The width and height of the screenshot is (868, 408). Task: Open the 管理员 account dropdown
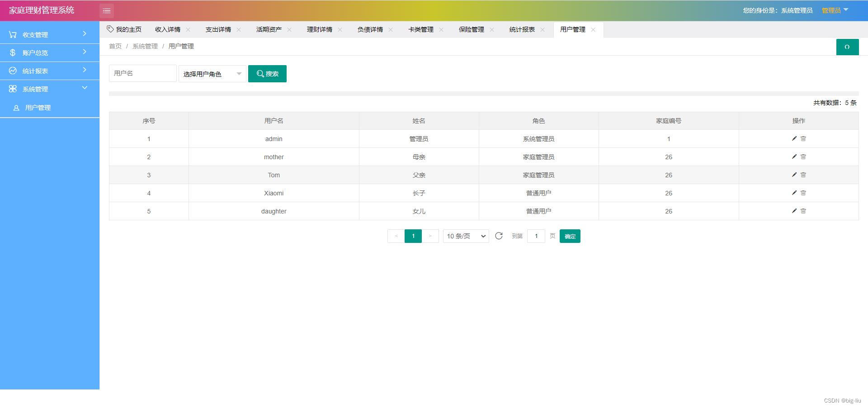tap(835, 10)
